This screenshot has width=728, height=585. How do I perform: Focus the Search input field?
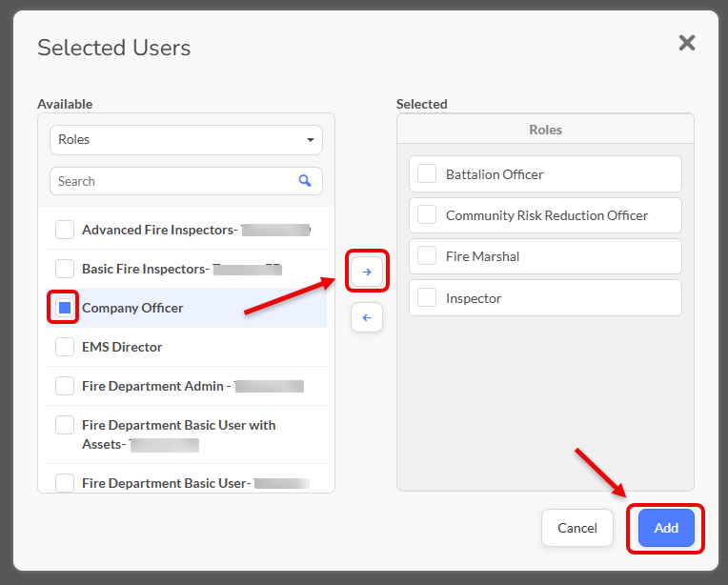172,181
